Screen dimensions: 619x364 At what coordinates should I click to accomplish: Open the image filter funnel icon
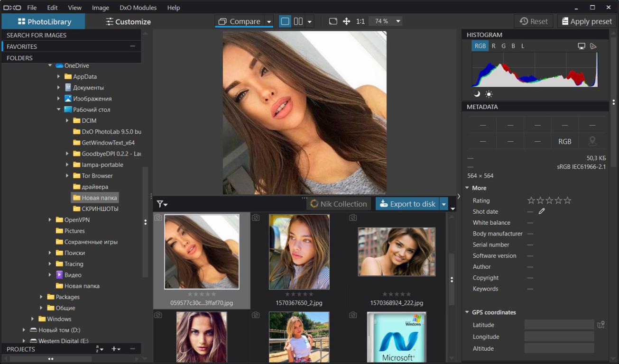[161, 204]
